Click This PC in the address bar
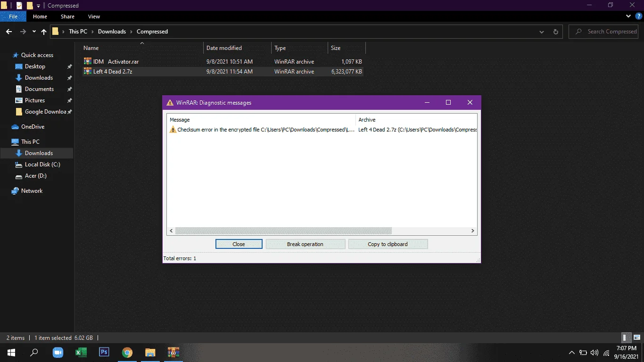This screenshot has height=362, width=644. tap(78, 32)
